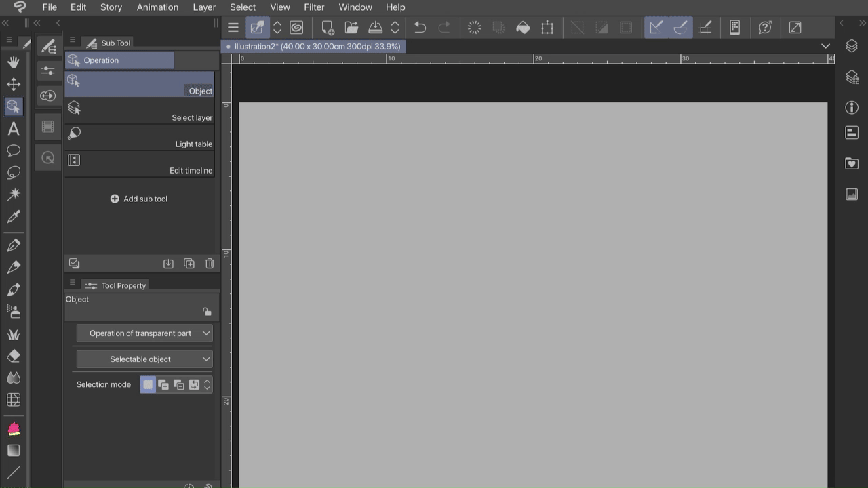Activate the Auto select magic wand
The height and width of the screenshot is (488, 868).
(14, 195)
